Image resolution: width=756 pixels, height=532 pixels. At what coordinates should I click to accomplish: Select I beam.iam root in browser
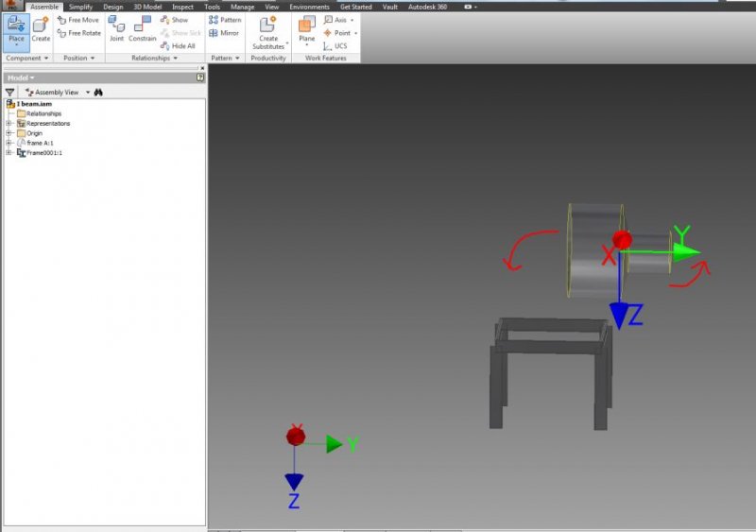pyautogui.click(x=32, y=104)
